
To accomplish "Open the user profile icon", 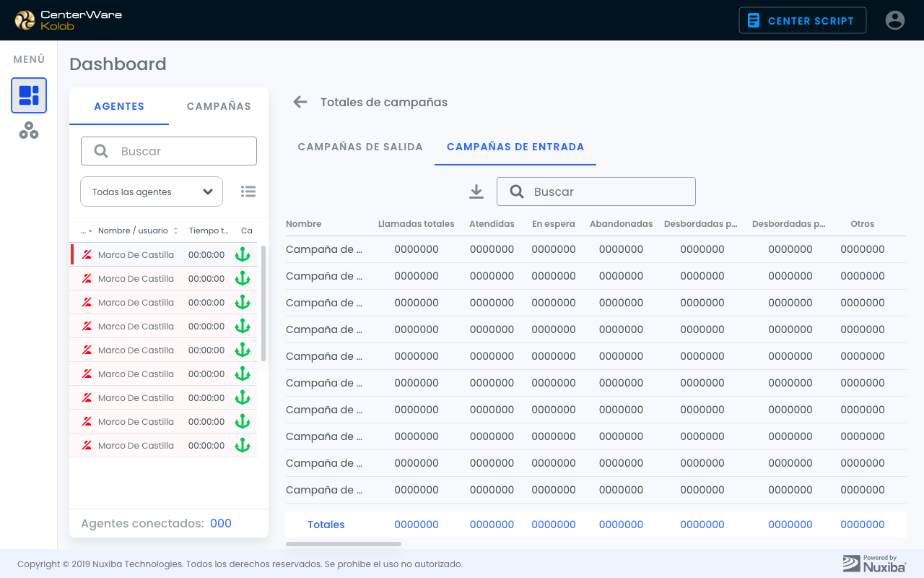I will pos(895,20).
